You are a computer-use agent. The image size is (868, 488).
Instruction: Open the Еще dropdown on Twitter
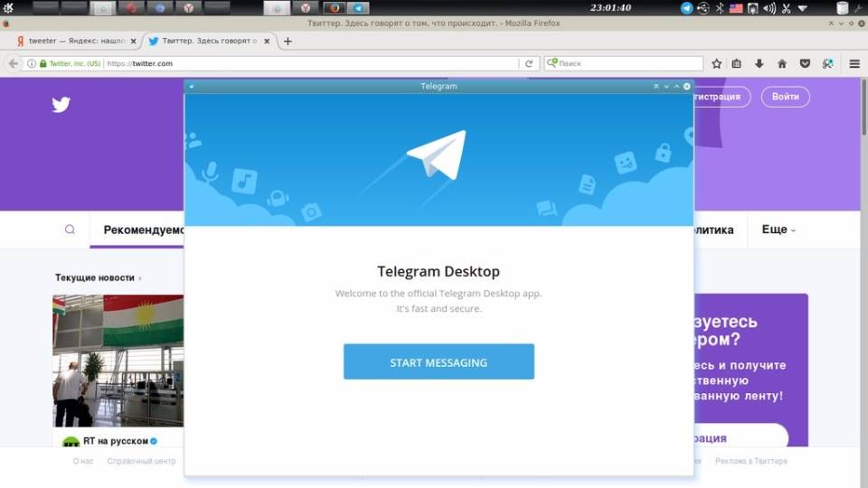778,230
